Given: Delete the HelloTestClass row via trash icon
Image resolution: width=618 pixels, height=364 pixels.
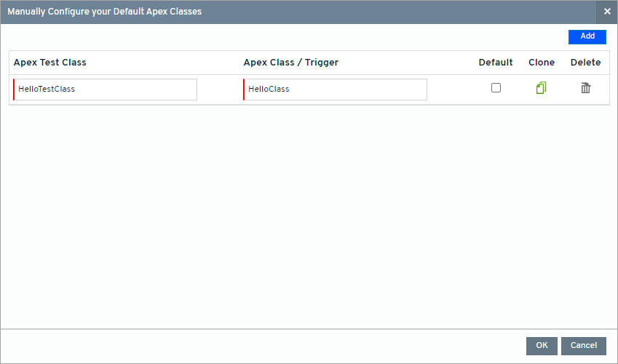Looking at the screenshot, I should [585, 88].
